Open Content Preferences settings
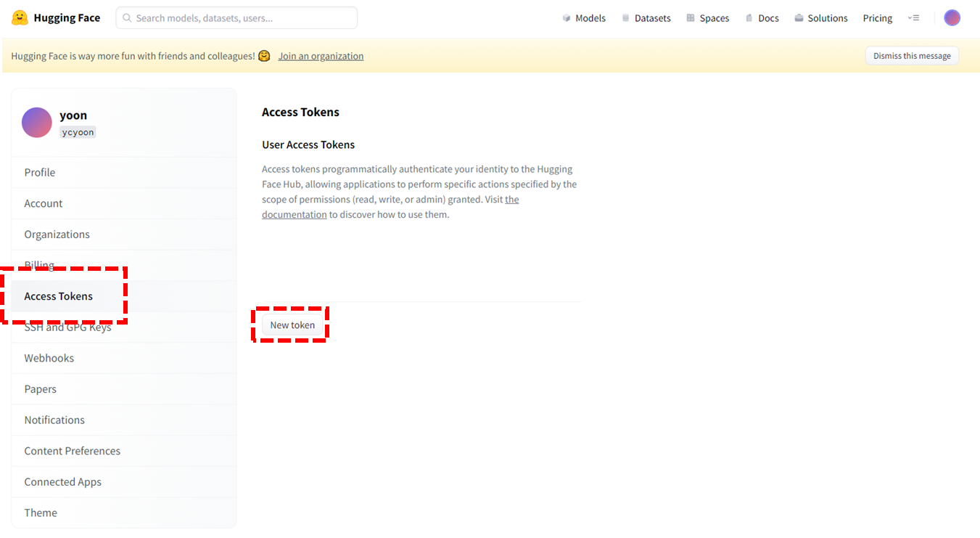This screenshot has width=980, height=538. point(124,451)
